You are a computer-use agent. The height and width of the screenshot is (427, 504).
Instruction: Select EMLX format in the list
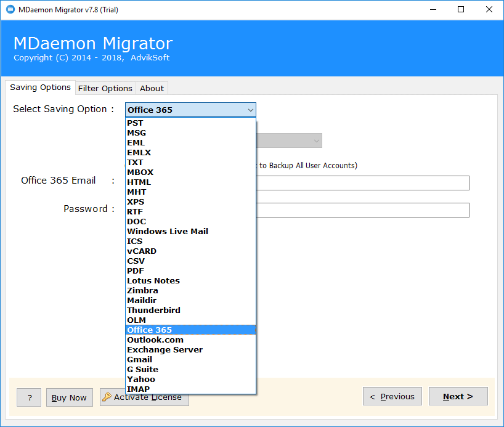[190, 153]
